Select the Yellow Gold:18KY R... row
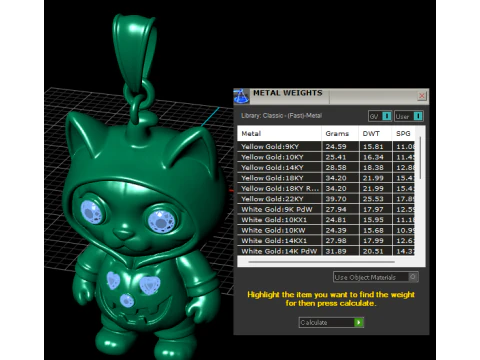This screenshot has width=480, height=360. tap(326, 188)
